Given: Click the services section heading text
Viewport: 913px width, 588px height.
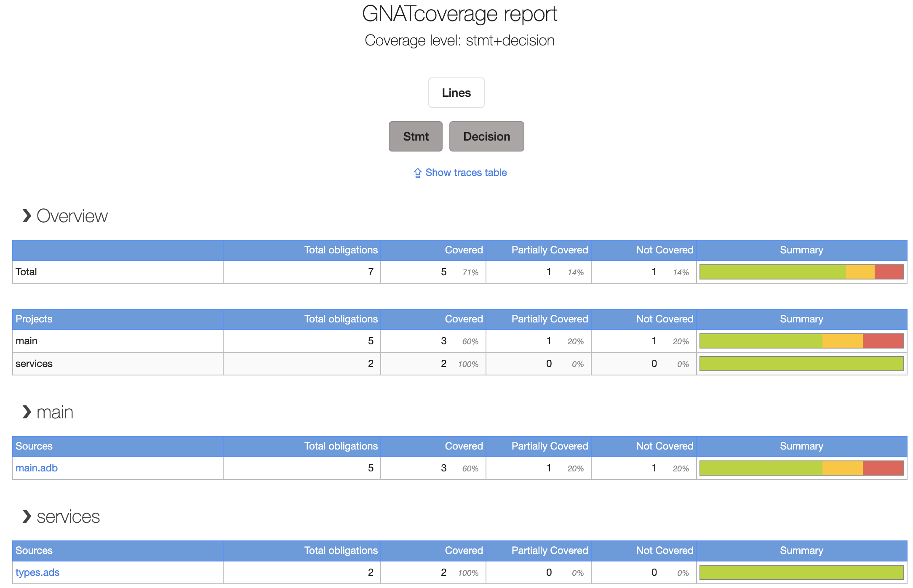Looking at the screenshot, I should tap(68, 516).
